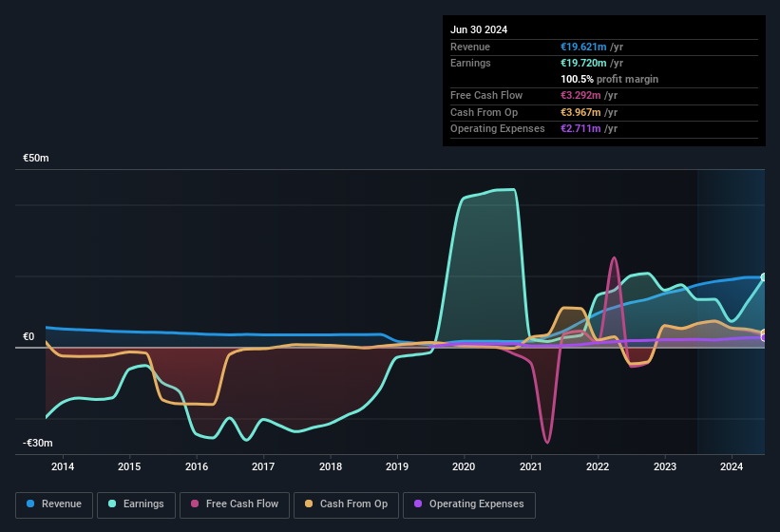780x532 pixels.
Task: Click the €0 y-axis label
Action: tap(29, 336)
